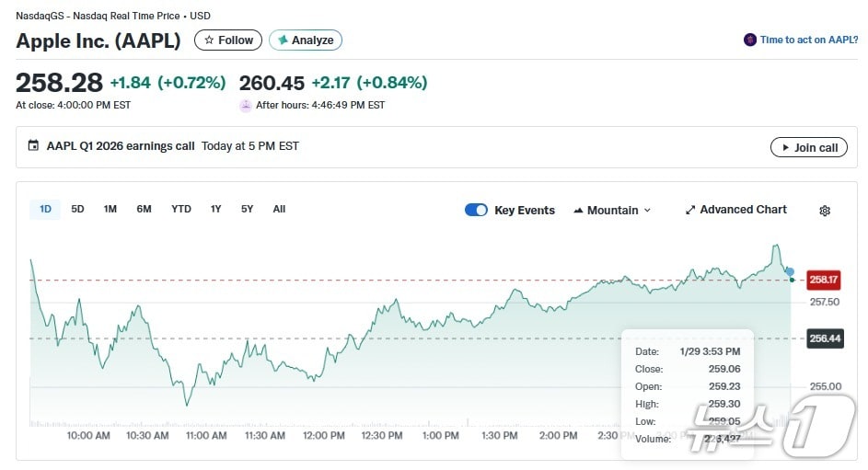Display the 5Y chart range
The height and width of the screenshot is (470, 868).
247,209
